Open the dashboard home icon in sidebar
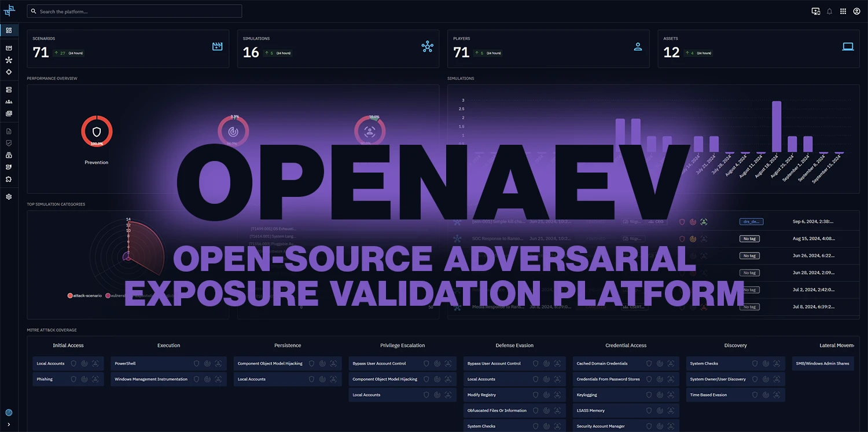 tap(9, 30)
